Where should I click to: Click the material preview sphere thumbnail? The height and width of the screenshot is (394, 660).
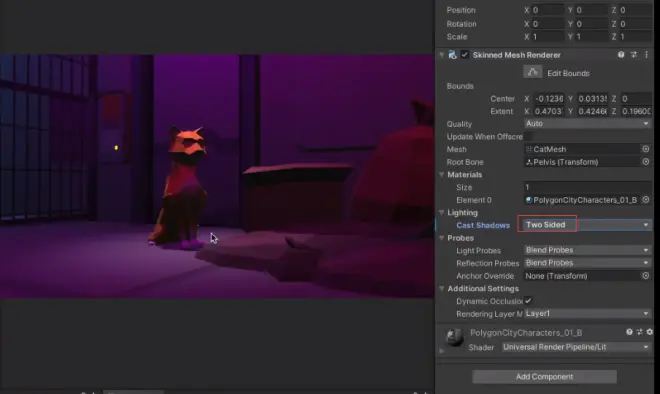(455, 338)
